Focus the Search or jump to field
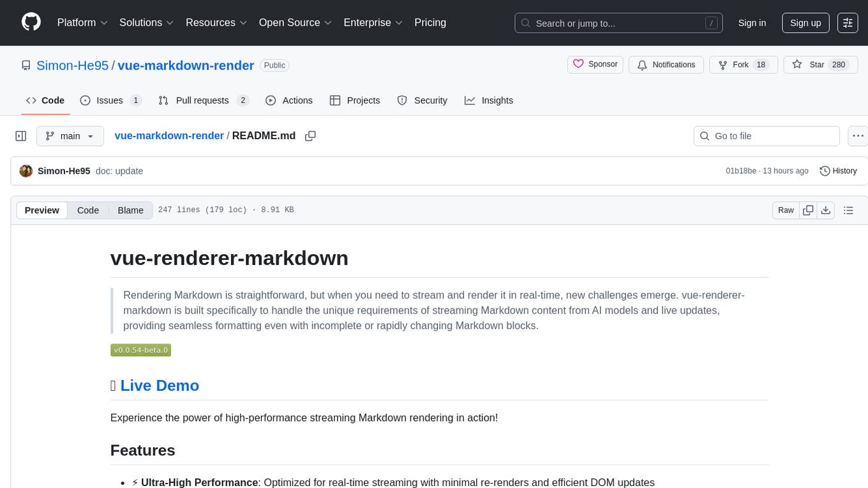This screenshot has width=868, height=488. 618,23
